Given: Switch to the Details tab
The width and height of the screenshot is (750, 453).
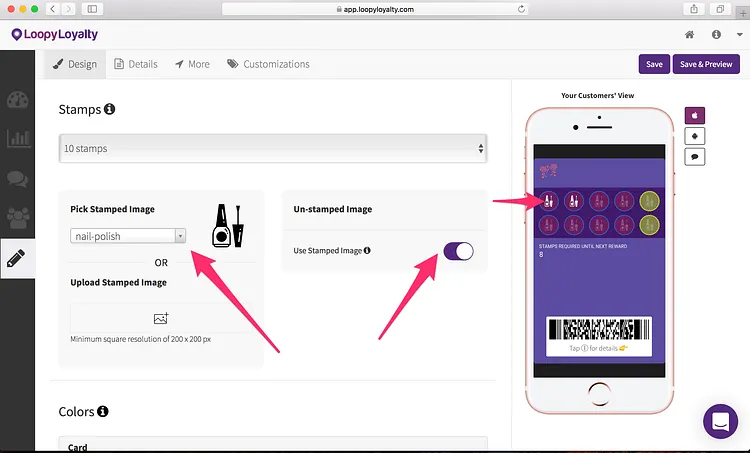Looking at the screenshot, I should pyautogui.click(x=136, y=64).
